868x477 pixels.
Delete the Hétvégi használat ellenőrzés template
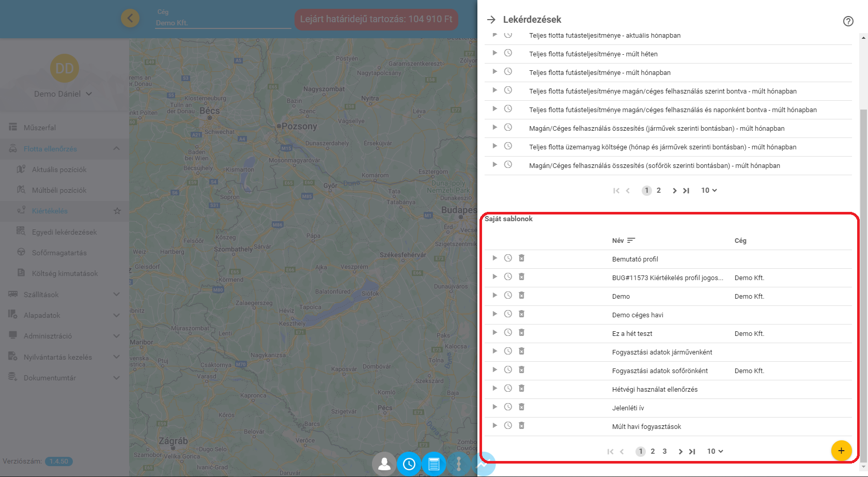coord(521,389)
